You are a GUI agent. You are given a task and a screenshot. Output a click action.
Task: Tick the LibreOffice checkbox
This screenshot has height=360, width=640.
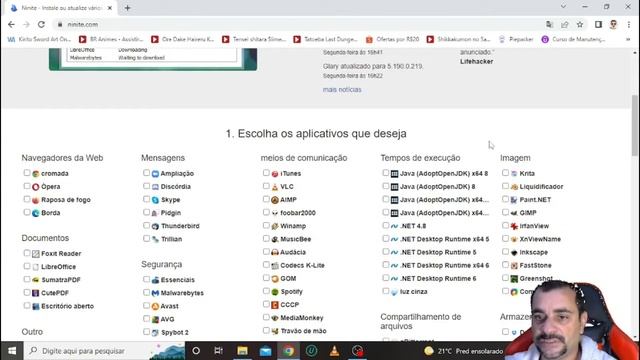[x=27, y=266]
